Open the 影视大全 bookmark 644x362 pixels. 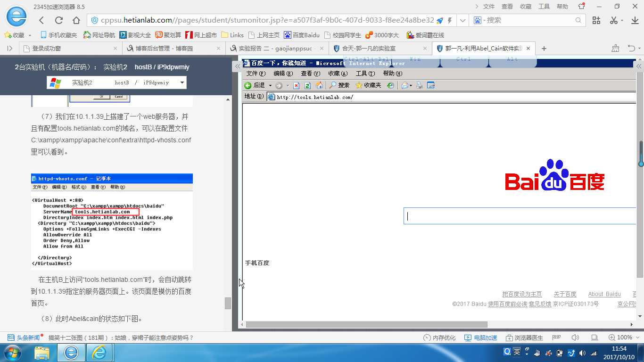tap(135, 35)
